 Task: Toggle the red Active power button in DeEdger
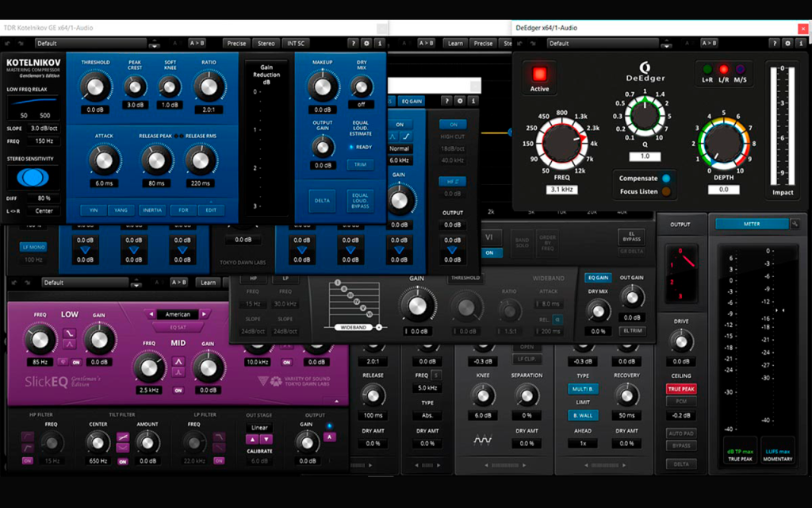pyautogui.click(x=539, y=74)
